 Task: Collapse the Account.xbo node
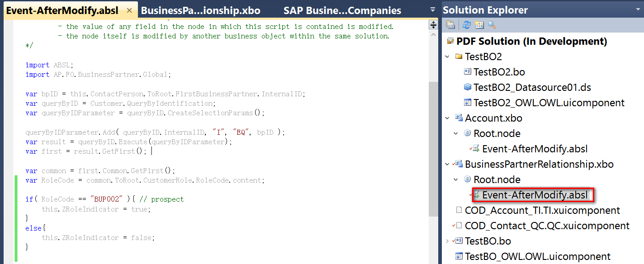tap(447, 118)
